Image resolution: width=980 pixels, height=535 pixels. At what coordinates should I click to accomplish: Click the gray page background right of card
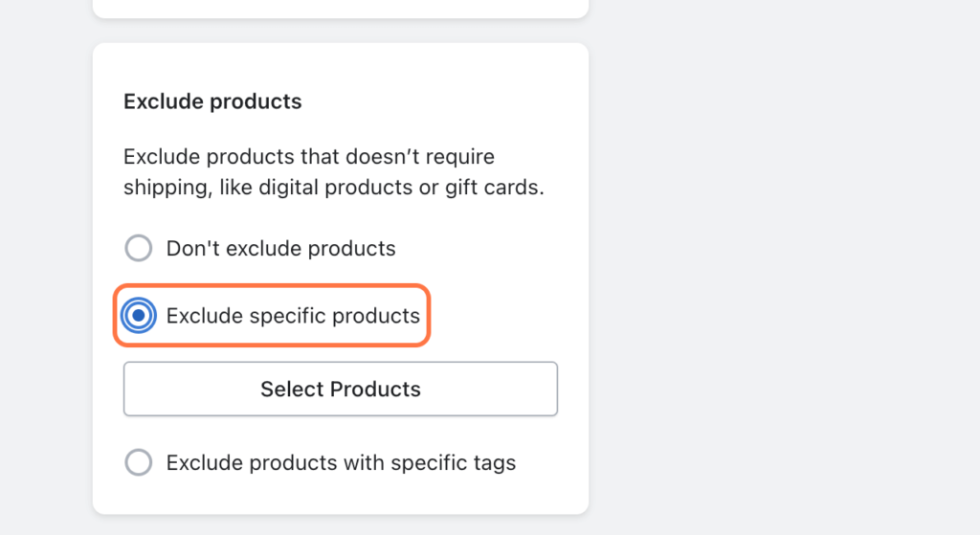(x=785, y=268)
